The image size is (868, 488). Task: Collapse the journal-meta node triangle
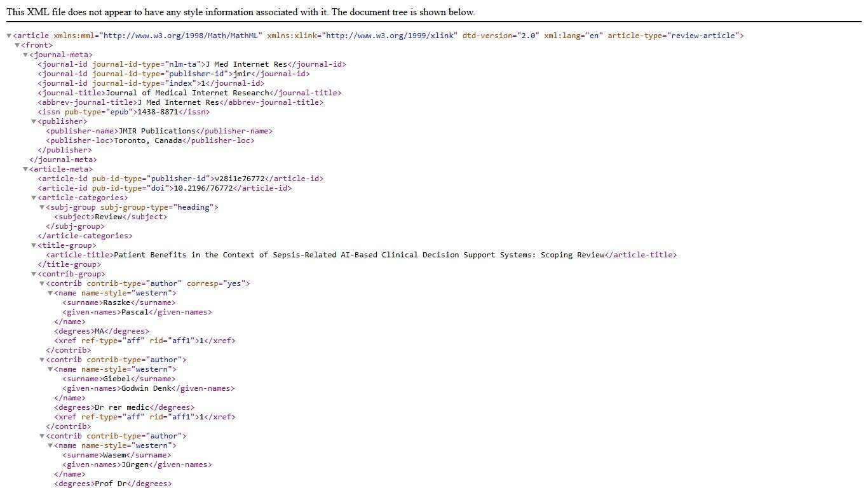coord(25,55)
